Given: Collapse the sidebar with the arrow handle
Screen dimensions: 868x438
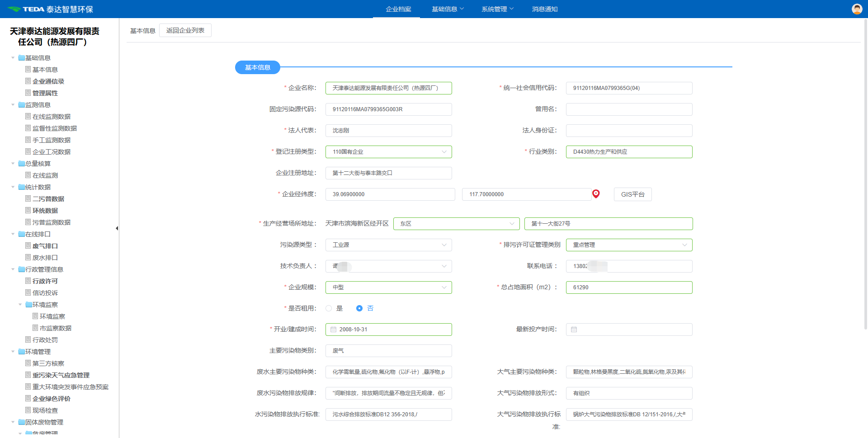Looking at the screenshot, I should point(117,228).
